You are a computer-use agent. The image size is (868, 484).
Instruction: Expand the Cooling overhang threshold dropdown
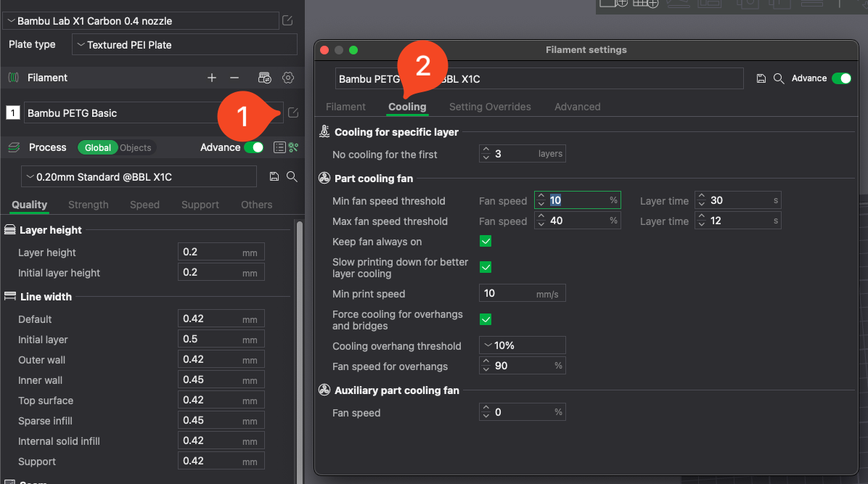(522, 345)
